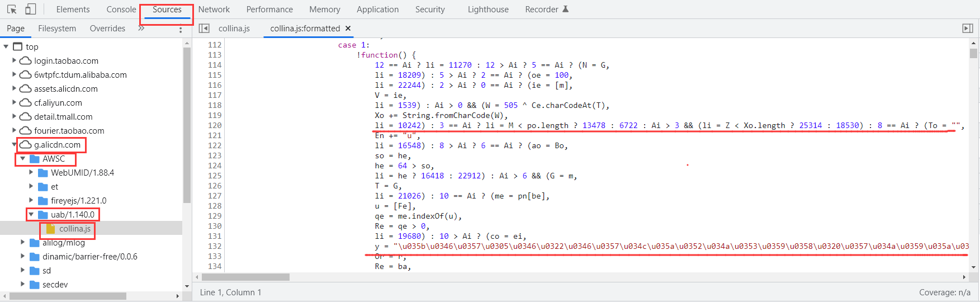The image size is (980, 302).
Task: Show more navigator tabs chevron
Action: click(141, 29)
